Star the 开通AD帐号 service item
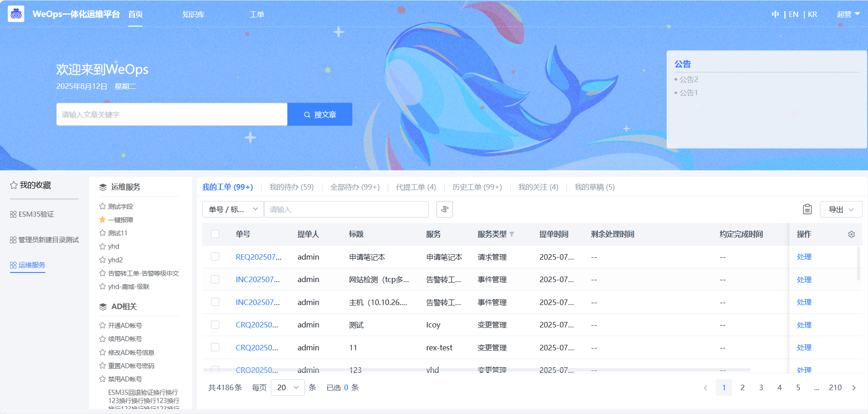868x414 pixels. [x=102, y=326]
